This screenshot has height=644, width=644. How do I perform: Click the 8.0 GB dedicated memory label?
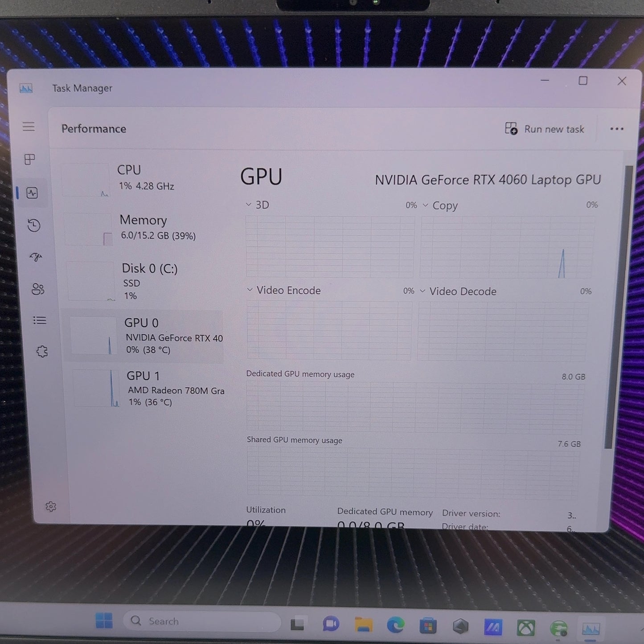(574, 377)
